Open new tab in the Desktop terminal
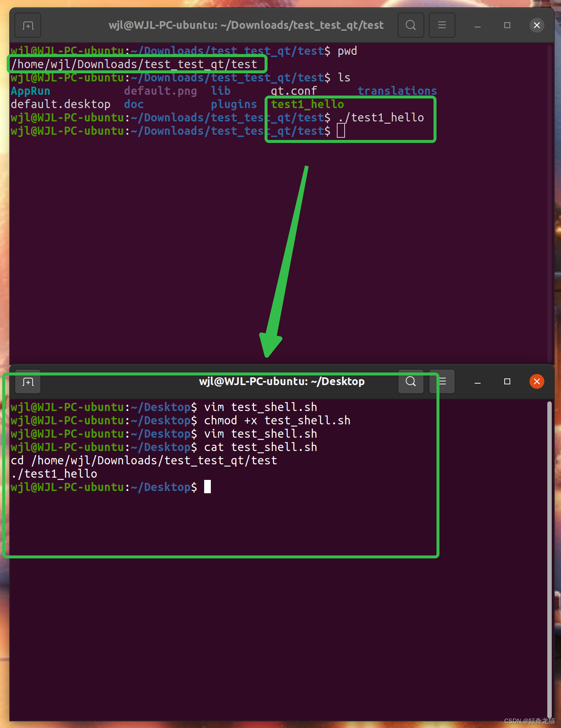This screenshot has width=561, height=728. coord(28,382)
